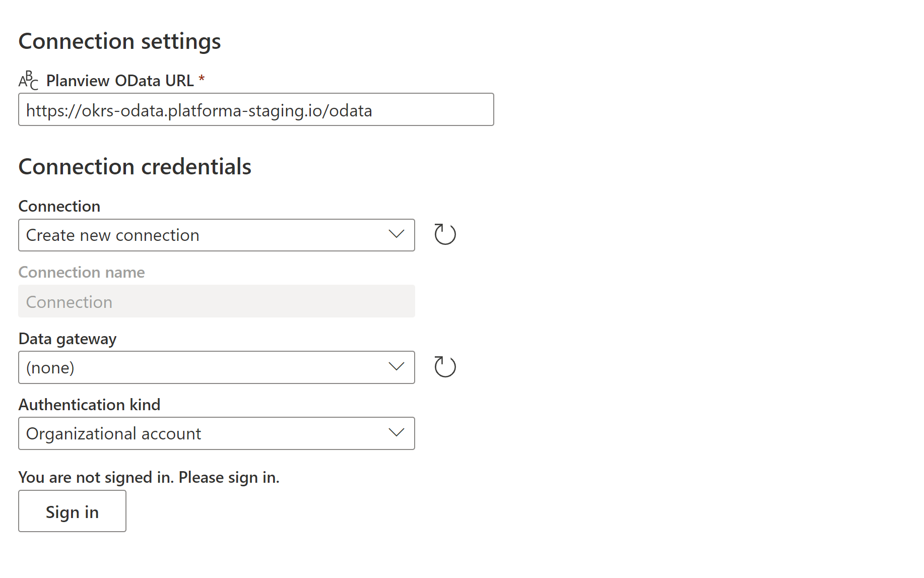Screen dimensions: 924x578
Task: Click the refresh icon beside the Connection dropdown
Action: 444,234
